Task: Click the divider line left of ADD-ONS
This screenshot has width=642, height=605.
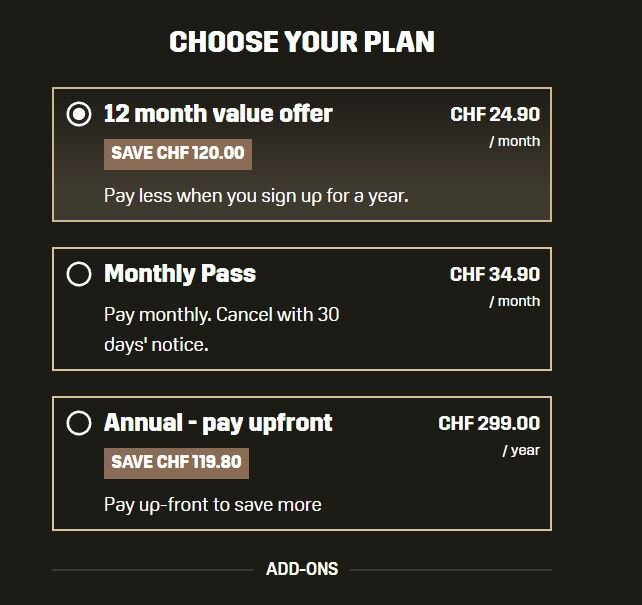Action: (x=152, y=570)
